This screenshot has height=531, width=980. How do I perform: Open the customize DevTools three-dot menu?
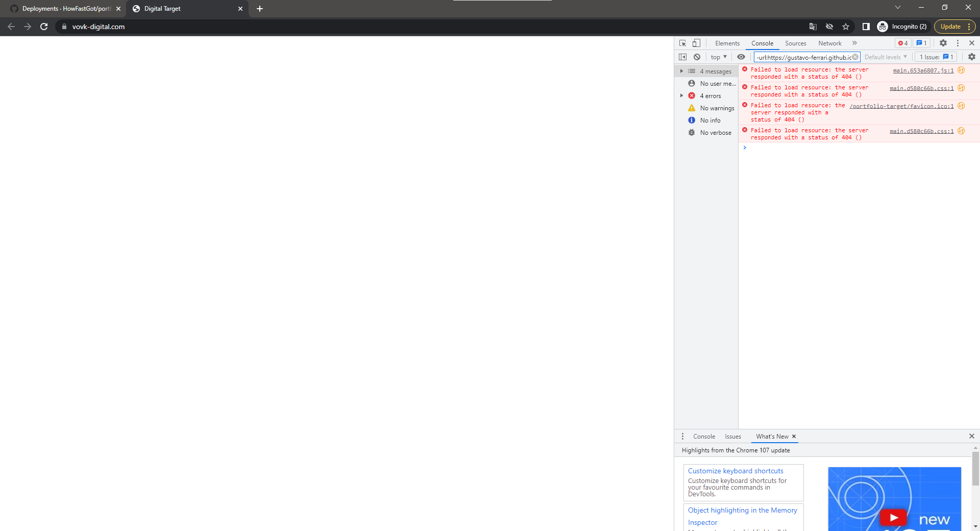(x=958, y=43)
